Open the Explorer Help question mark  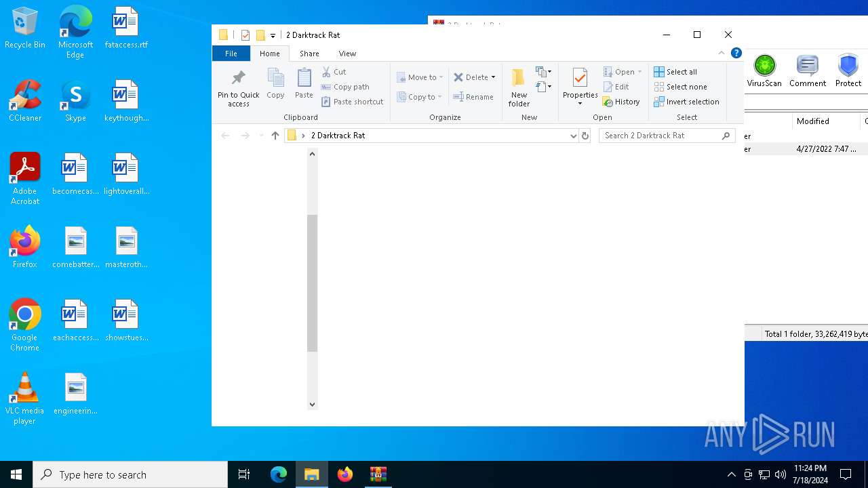[x=736, y=53]
